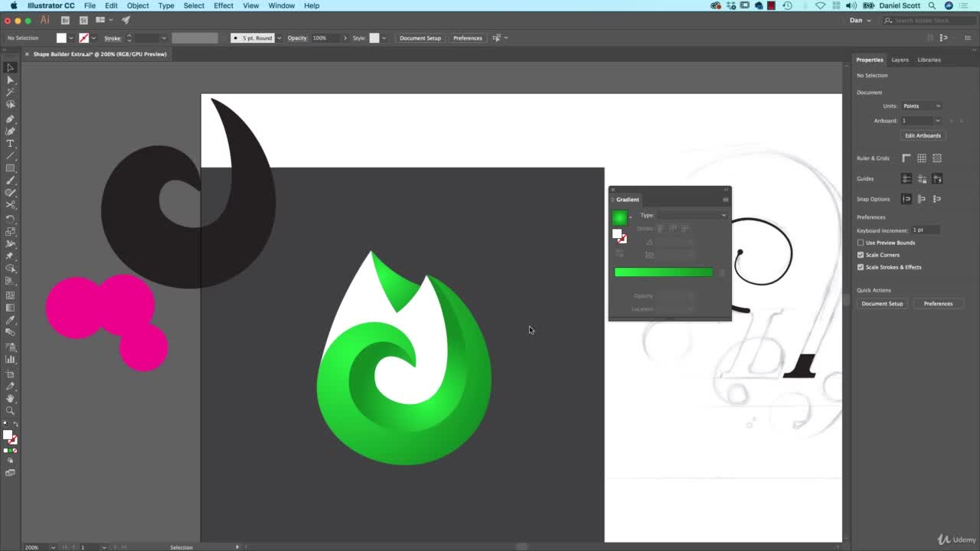The height and width of the screenshot is (551, 980).
Task: Select the Hand tool
Action: tap(10, 398)
